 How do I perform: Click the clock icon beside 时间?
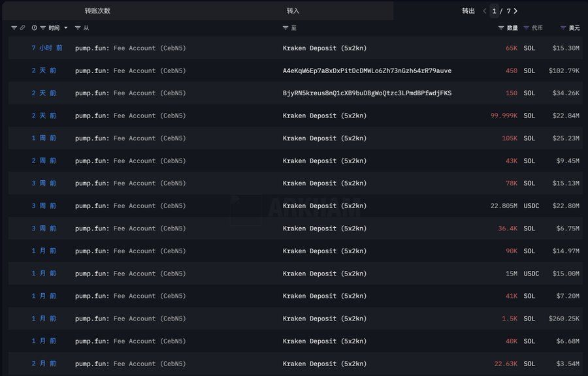click(34, 28)
